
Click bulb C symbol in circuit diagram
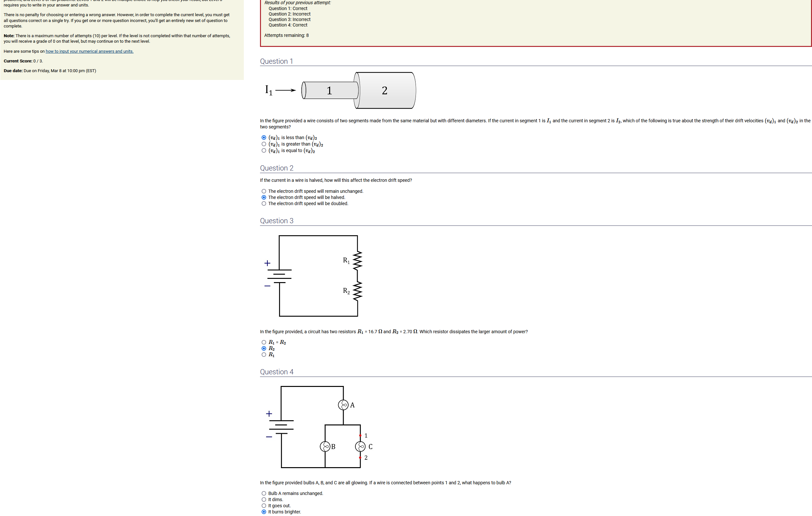(360, 446)
